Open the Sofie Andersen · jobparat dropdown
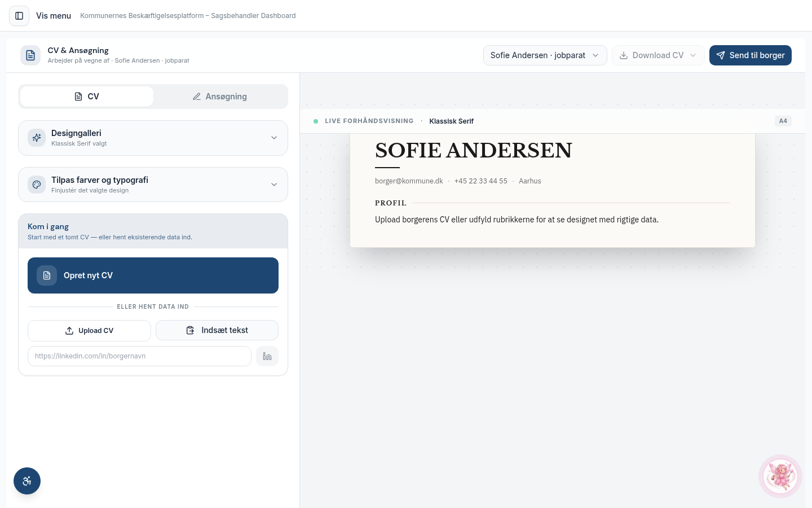This screenshot has width=812, height=508. [x=545, y=55]
